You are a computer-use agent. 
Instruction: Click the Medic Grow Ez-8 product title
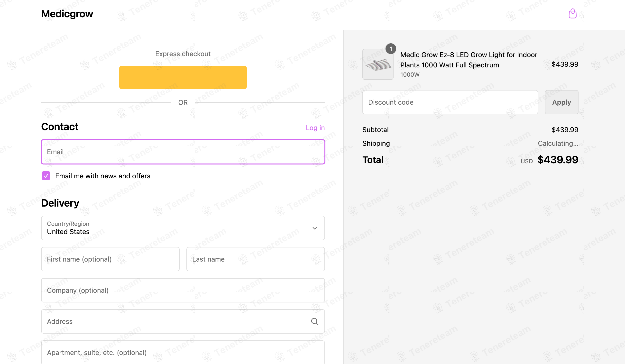tap(469, 60)
